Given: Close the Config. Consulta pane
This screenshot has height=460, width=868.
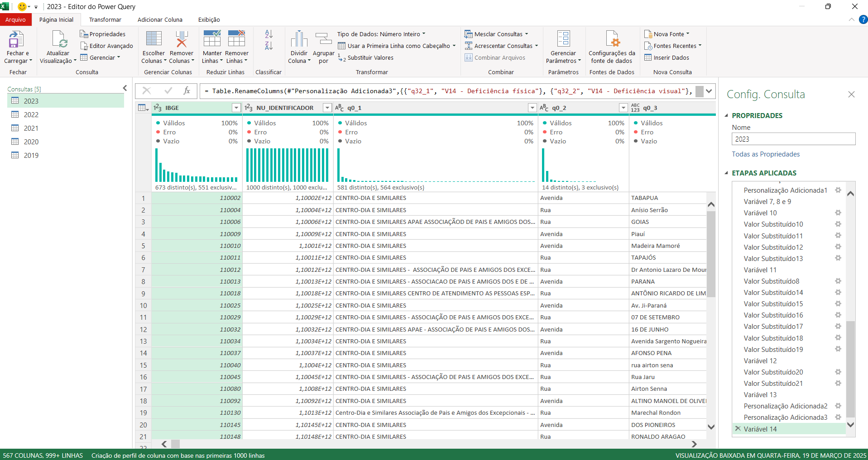Looking at the screenshot, I should [851, 94].
